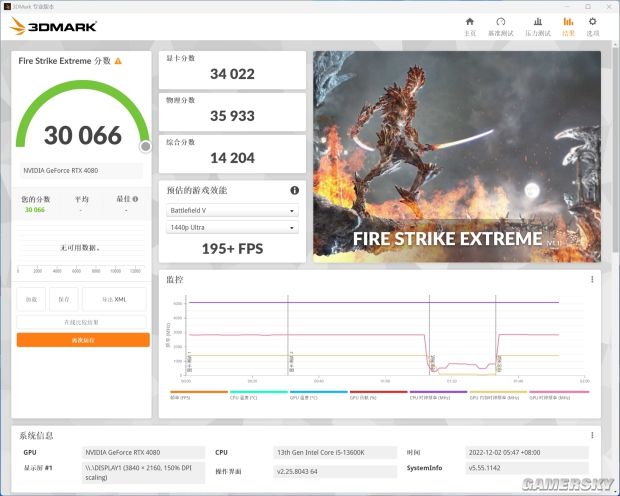Toggle the blue GPU temperature legend swatch

pos(319,392)
